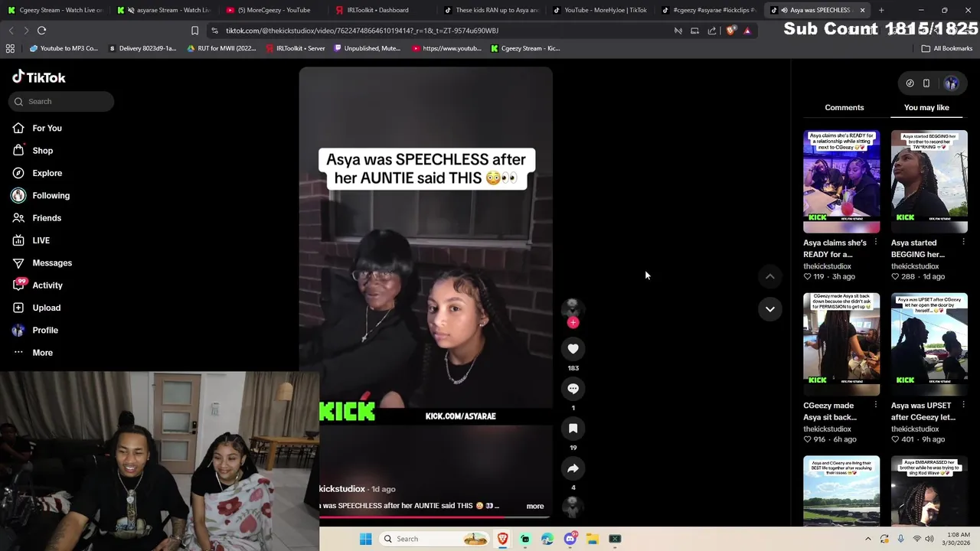This screenshot has width=980, height=551.
Task: Open 'Asya was UPSET after CGeezy' thumbnail
Action: (929, 344)
